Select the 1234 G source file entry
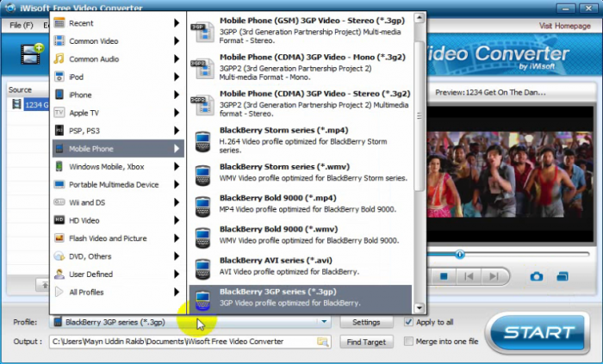Image resolution: width=603 pixels, height=364 pixels. (36, 104)
